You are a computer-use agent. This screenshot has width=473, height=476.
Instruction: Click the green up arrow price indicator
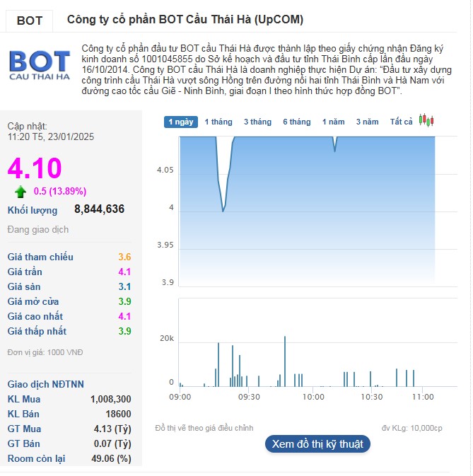pos(21,191)
